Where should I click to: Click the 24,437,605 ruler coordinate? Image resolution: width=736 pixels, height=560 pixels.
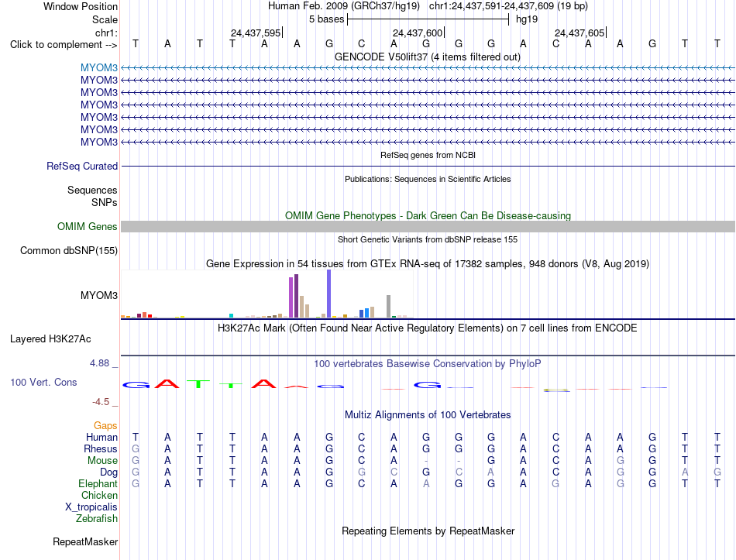580,33
